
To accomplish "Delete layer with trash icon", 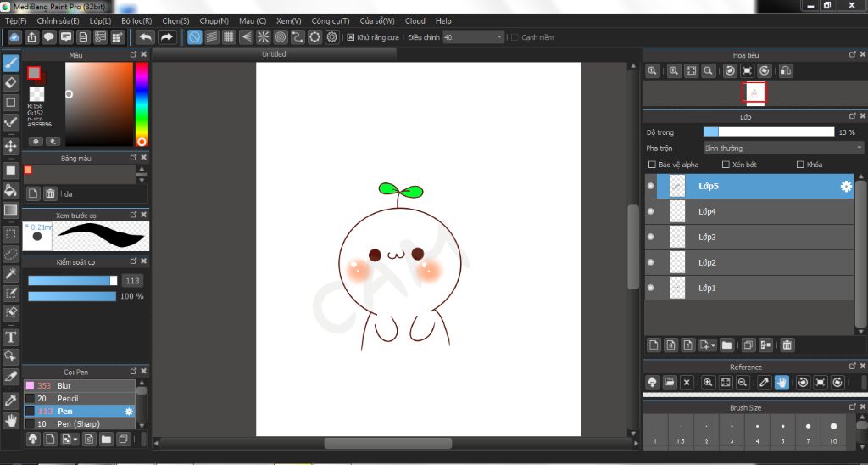I will click(x=787, y=345).
